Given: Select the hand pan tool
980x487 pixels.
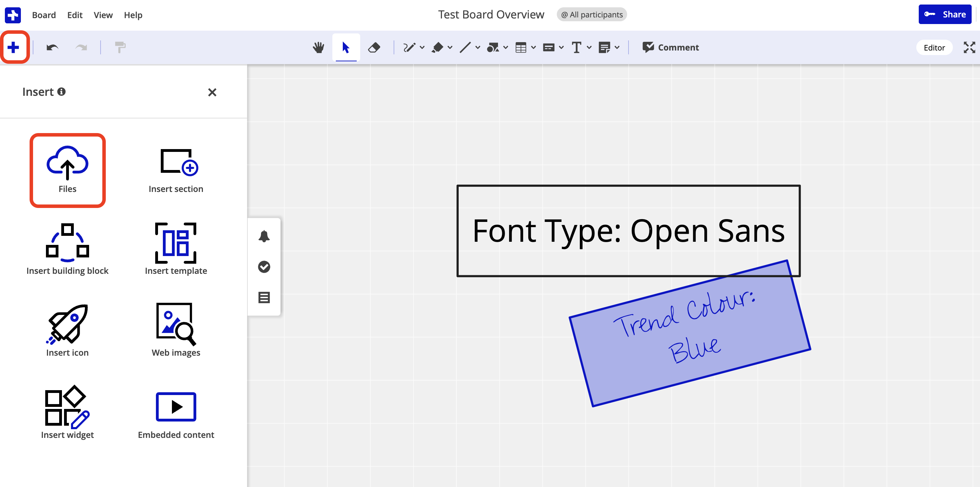Looking at the screenshot, I should click(x=318, y=48).
